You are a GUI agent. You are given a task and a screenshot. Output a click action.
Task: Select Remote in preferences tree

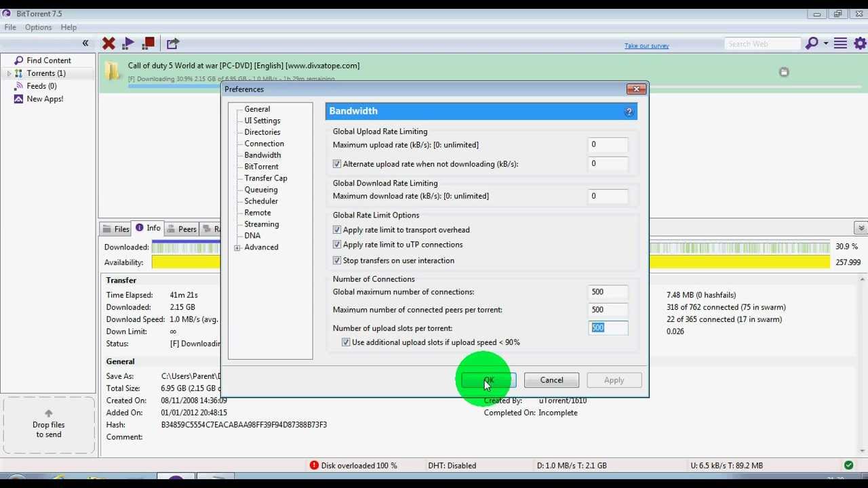coord(258,213)
